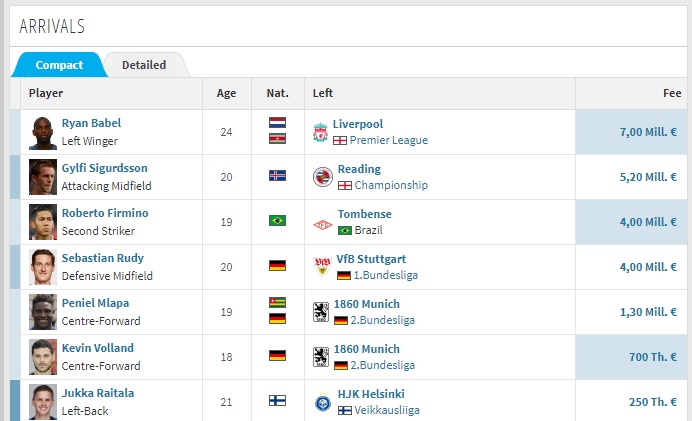Click the Liverpool club crest icon
The height and width of the screenshot is (421, 692).
pyautogui.click(x=321, y=132)
